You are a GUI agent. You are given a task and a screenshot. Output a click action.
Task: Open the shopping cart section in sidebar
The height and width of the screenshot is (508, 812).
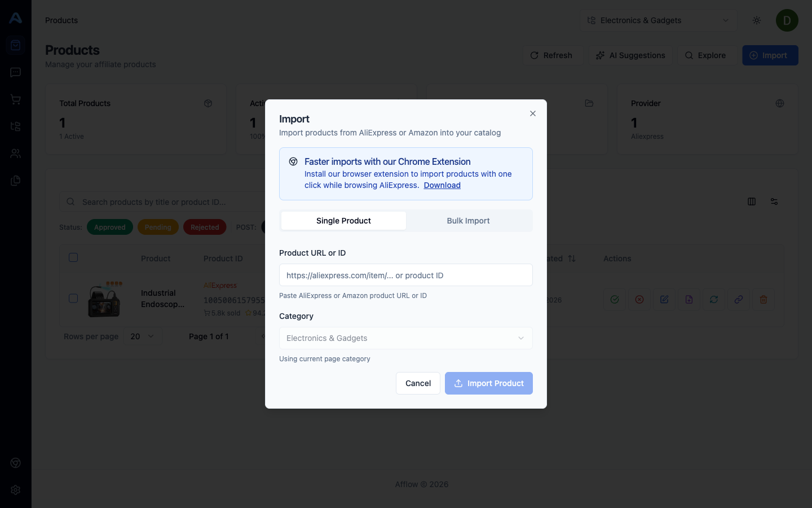coord(15,99)
